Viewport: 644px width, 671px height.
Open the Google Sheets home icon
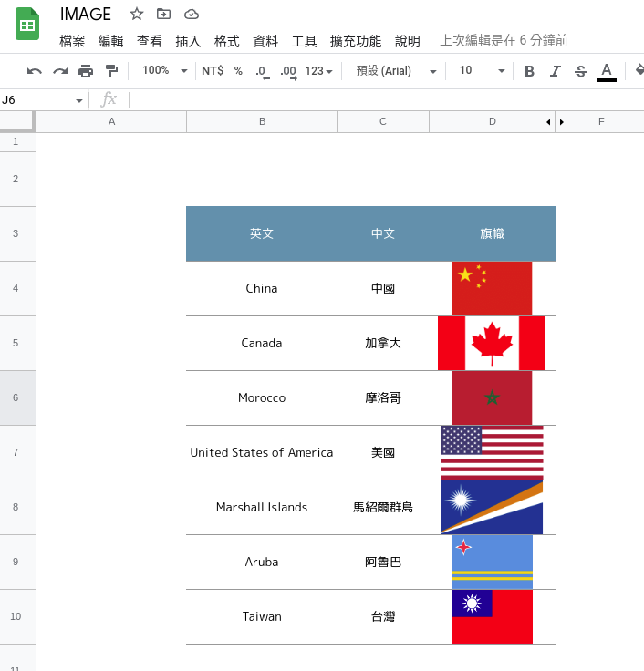pyautogui.click(x=27, y=24)
